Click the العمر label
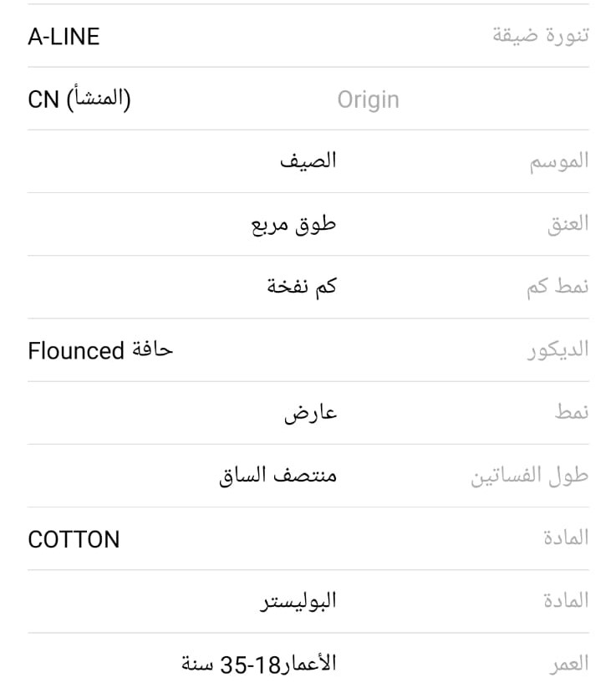The image size is (616, 688). pos(568,665)
